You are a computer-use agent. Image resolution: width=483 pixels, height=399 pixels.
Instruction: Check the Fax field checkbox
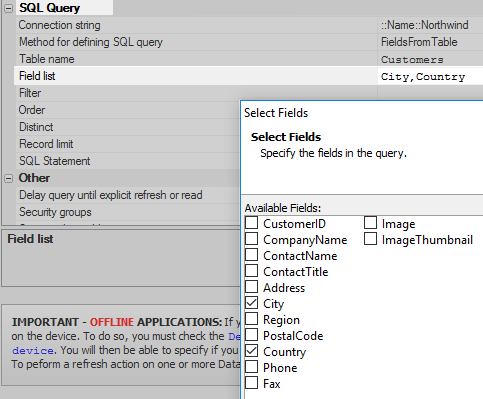click(251, 383)
